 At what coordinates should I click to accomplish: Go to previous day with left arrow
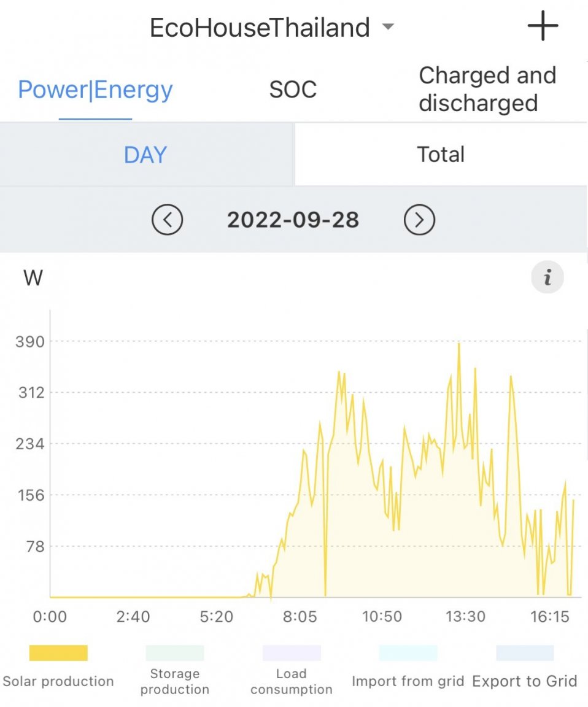click(x=168, y=220)
